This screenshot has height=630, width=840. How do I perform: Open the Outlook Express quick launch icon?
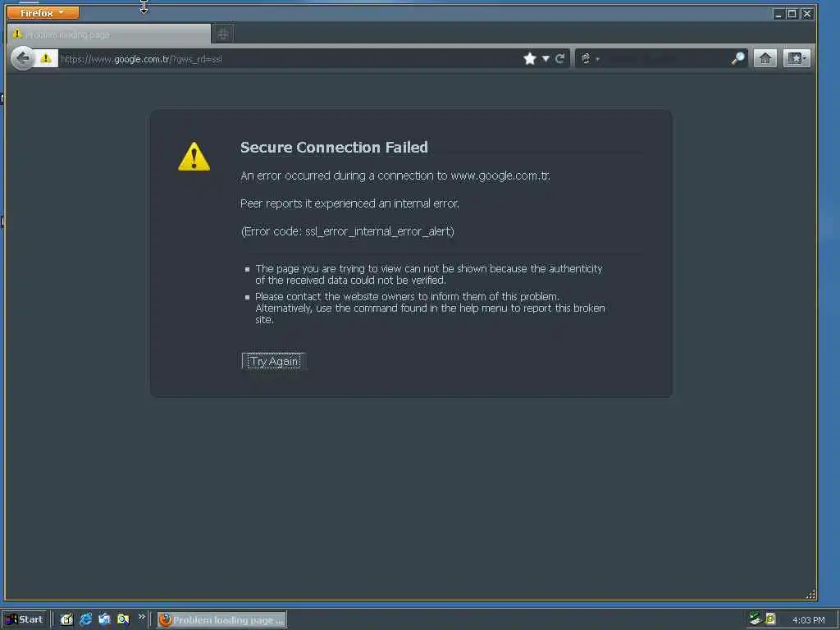point(104,620)
